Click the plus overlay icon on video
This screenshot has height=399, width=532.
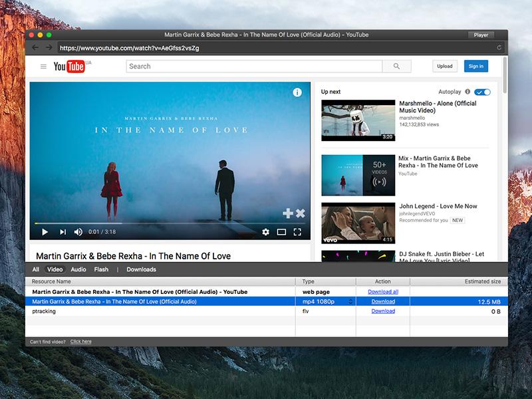coord(288,213)
